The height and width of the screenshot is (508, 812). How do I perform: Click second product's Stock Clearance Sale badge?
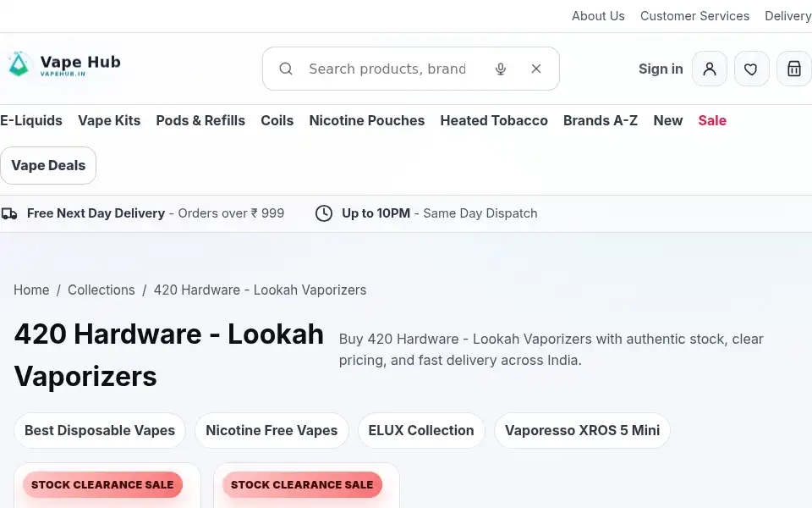(x=302, y=484)
